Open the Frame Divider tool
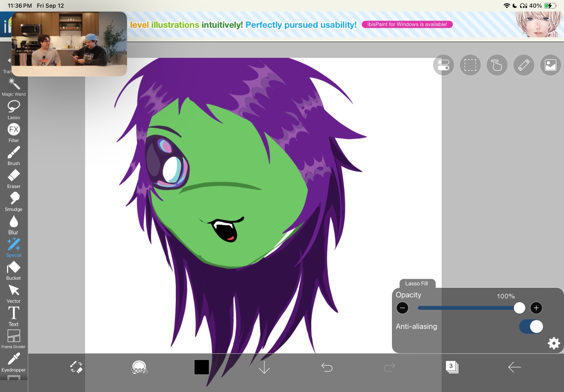Image resolution: width=564 pixels, height=392 pixels. pyautogui.click(x=14, y=339)
